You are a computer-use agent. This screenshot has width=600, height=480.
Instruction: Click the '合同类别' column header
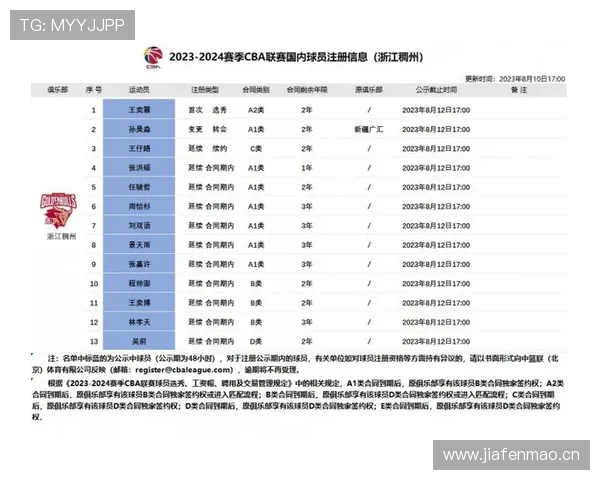pos(256,90)
